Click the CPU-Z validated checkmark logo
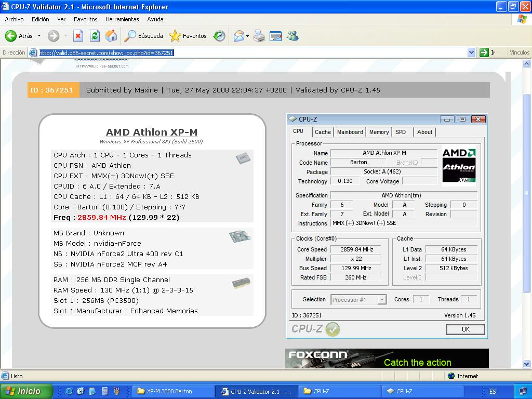Image resolution: width=532 pixels, height=399 pixels. (x=315, y=329)
